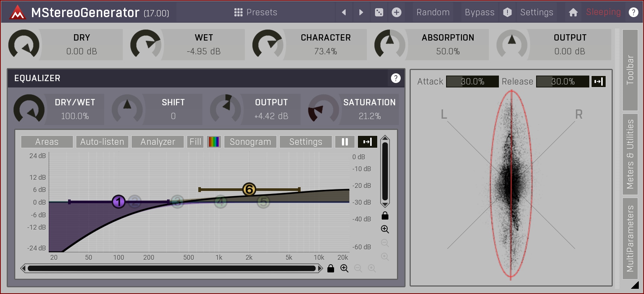
Task: Open the Settings menu in header
Action: (x=536, y=12)
